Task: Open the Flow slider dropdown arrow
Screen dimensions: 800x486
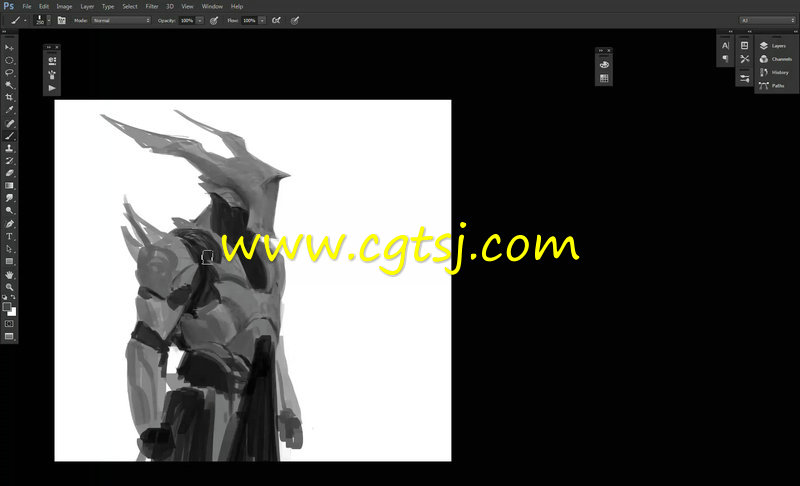Action: click(262, 20)
